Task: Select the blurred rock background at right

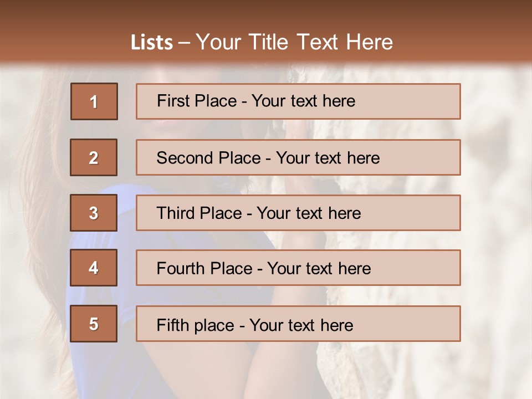Action: (x=495, y=221)
